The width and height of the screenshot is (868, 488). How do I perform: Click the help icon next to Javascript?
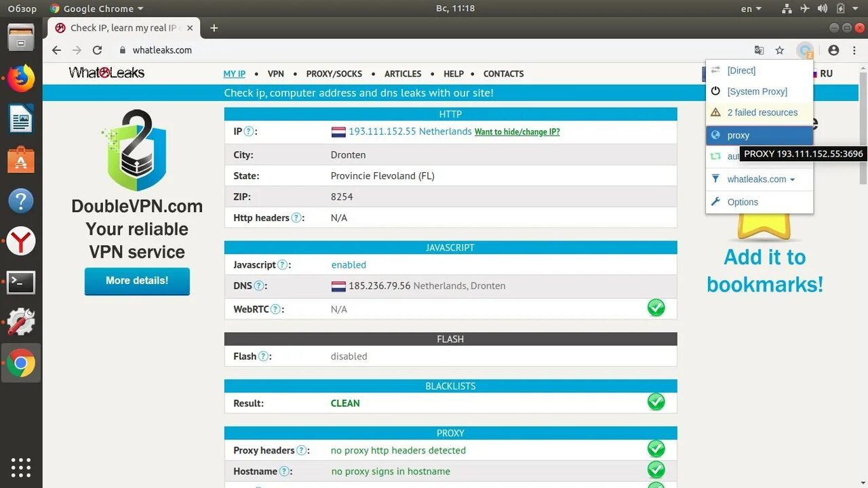point(282,265)
